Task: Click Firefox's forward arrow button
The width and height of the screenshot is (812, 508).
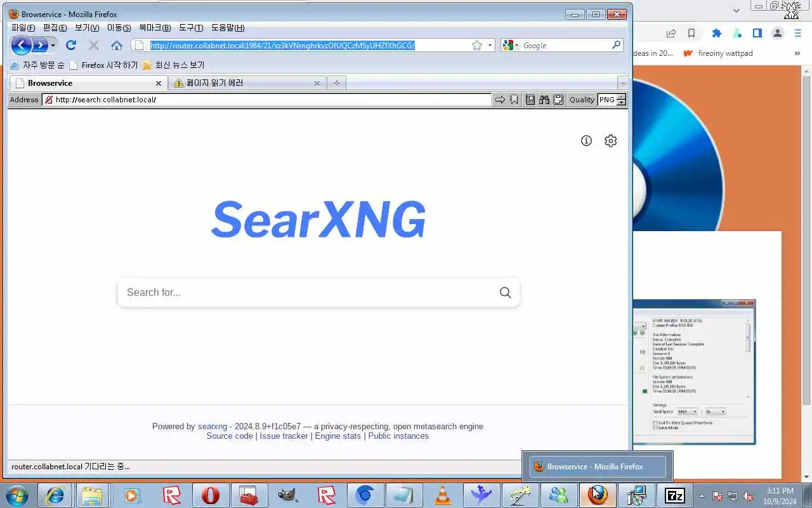Action: [x=40, y=45]
